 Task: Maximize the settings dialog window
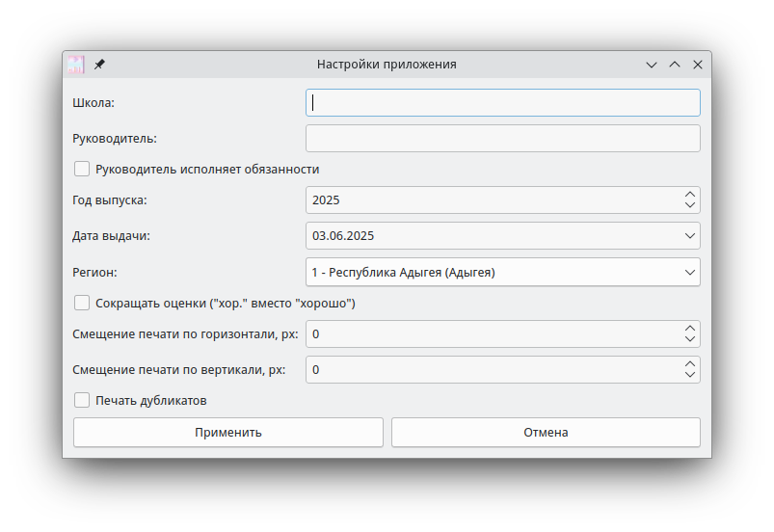click(675, 65)
